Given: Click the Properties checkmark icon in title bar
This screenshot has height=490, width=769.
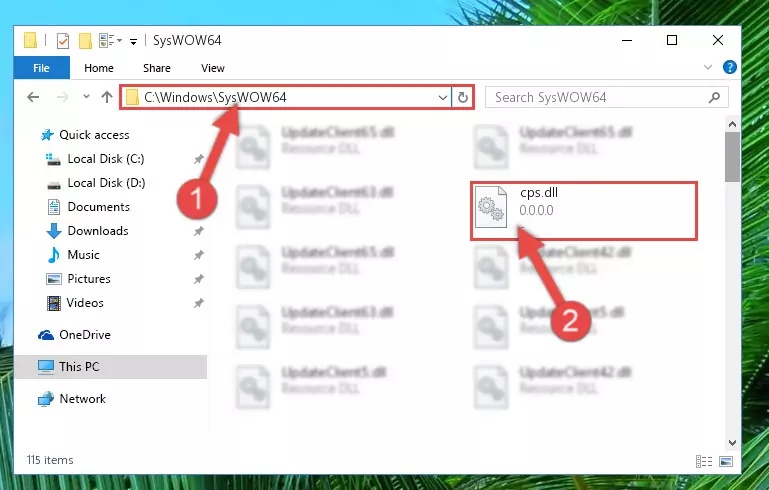Looking at the screenshot, I should [x=63, y=41].
